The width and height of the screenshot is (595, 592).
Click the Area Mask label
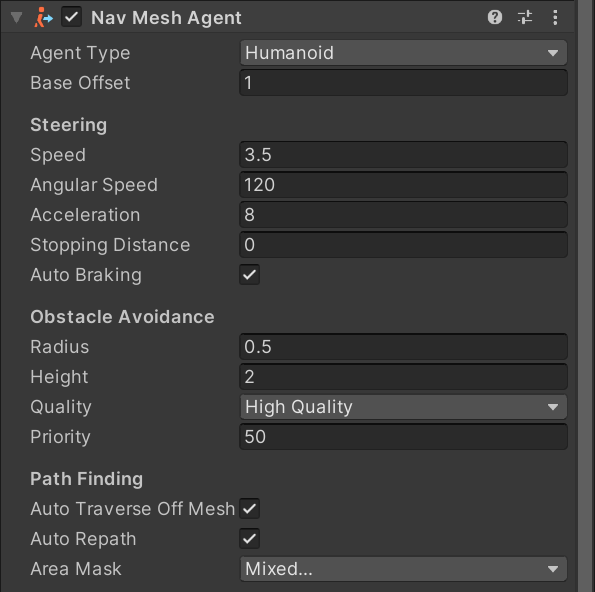[x=76, y=568]
